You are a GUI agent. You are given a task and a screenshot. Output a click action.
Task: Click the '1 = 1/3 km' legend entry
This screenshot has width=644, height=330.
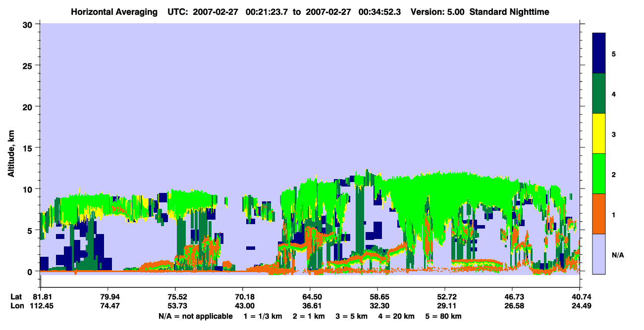(x=263, y=316)
